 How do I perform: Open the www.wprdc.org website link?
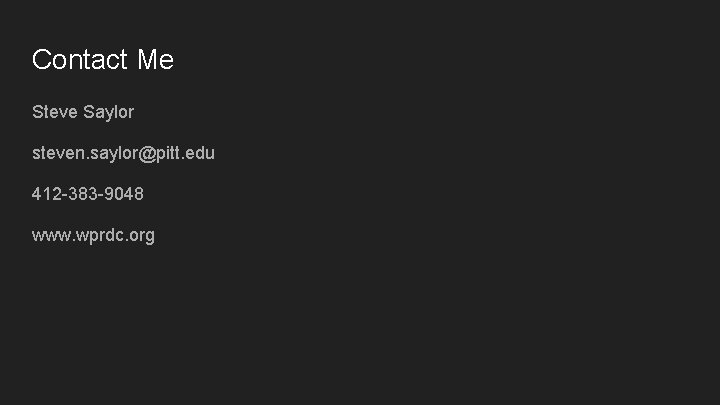(x=93, y=236)
